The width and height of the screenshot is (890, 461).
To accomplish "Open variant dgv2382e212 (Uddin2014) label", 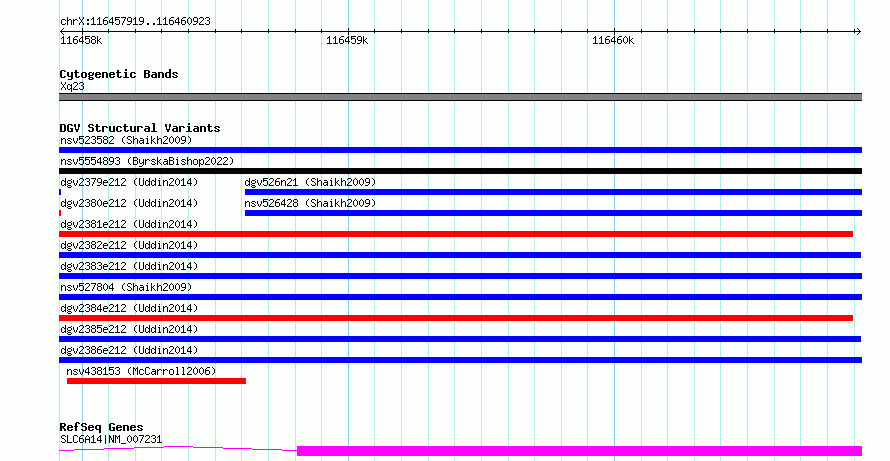I will coord(129,245).
